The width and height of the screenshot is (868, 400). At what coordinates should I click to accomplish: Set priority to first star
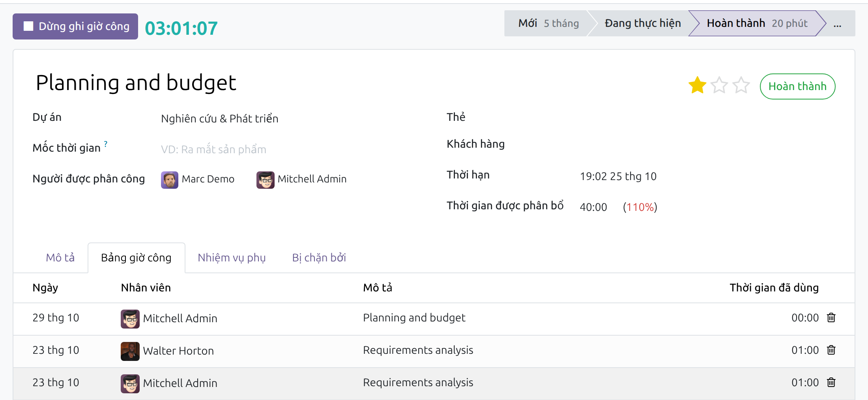point(697,85)
